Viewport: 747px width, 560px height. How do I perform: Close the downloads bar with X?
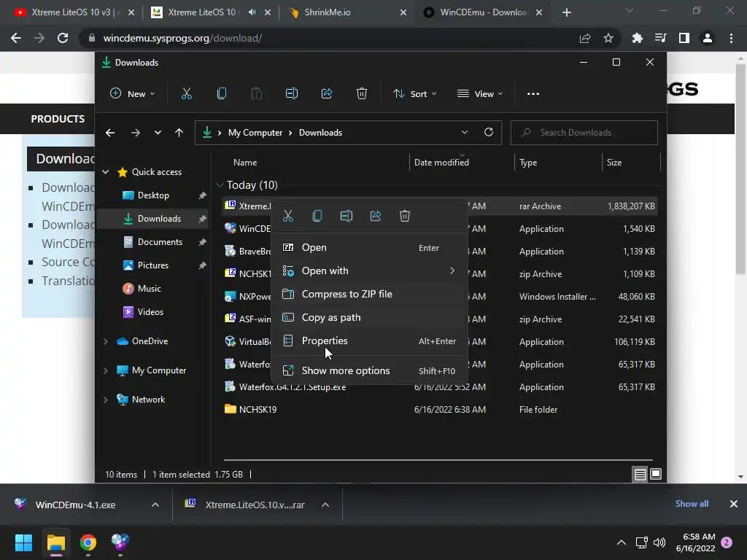point(734,504)
